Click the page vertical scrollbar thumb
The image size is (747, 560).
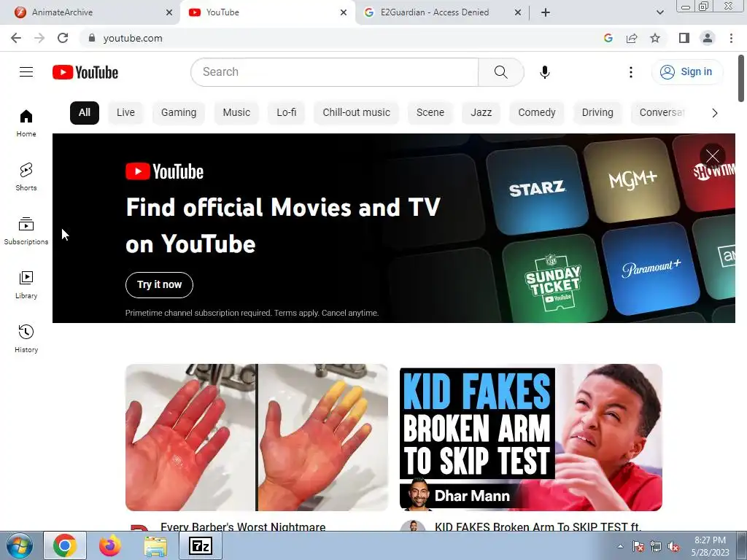click(741, 79)
